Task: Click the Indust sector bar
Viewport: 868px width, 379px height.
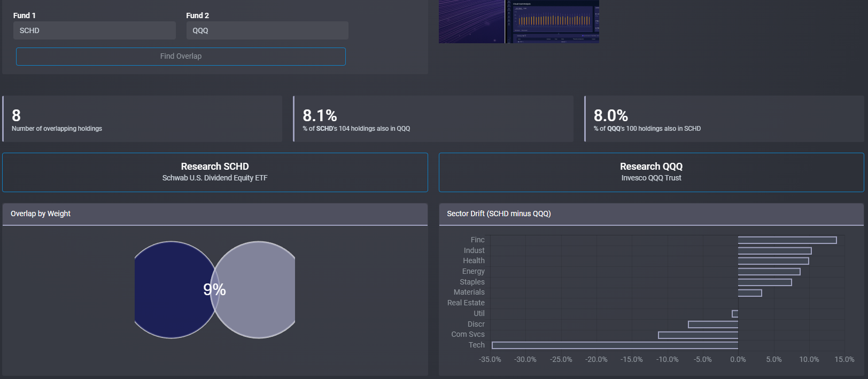Action: (x=774, y=251)
